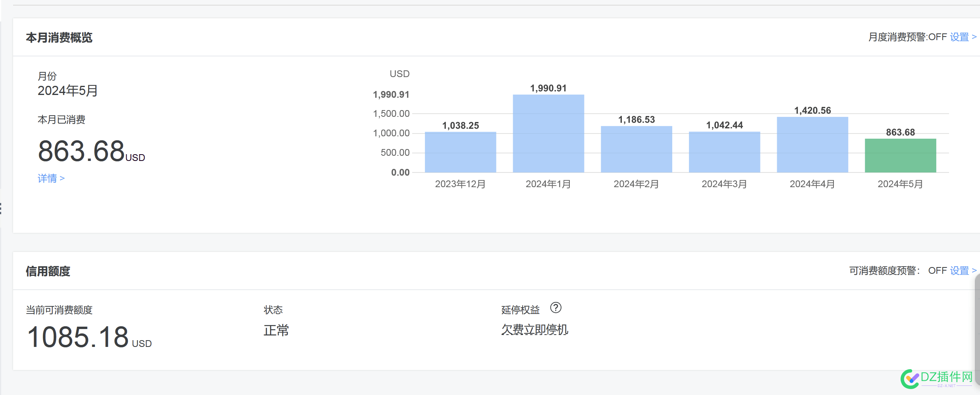This screenshot has width=980, height=395.
Task: Select the 2024年1月 bar showing 1,990.91
Action: [x=548, y=134]
